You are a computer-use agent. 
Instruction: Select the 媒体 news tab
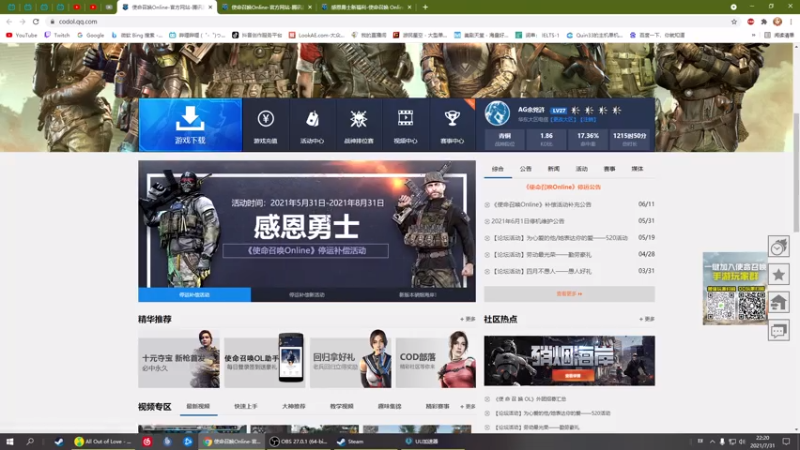pyautogui.click(x=638, y=169)
